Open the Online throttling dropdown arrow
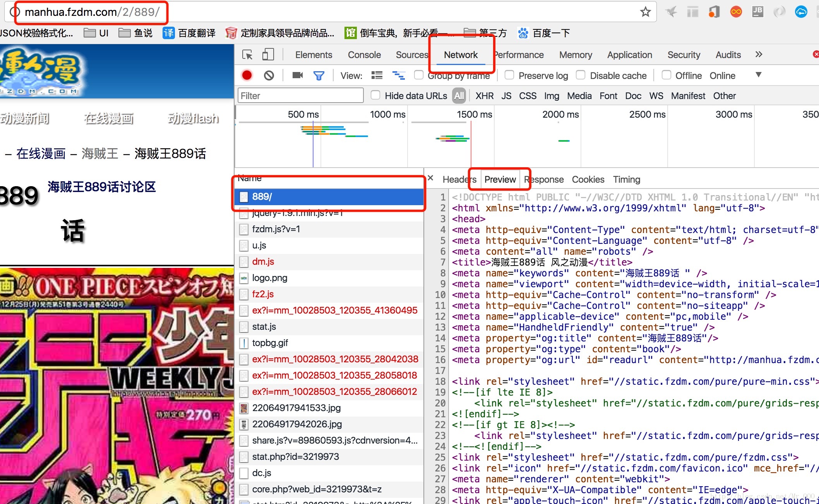The height and width of the screenshot is (504, 819). coord(759,75)
